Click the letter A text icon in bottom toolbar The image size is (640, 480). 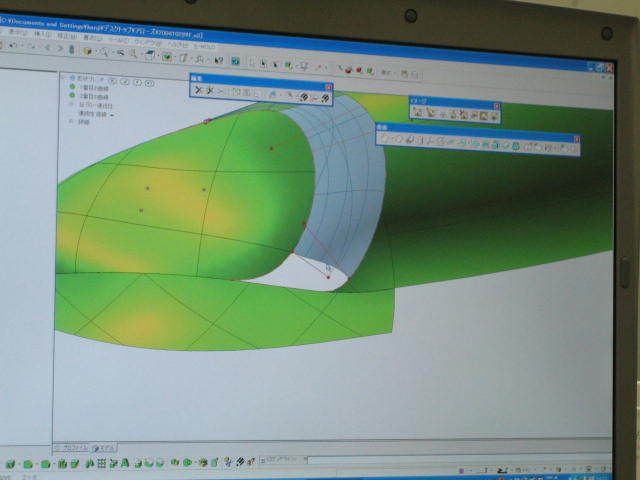125,463
